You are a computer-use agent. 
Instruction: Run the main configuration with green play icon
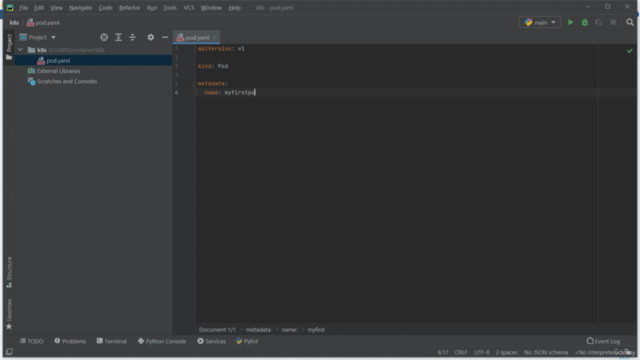(x=570, y=22)
